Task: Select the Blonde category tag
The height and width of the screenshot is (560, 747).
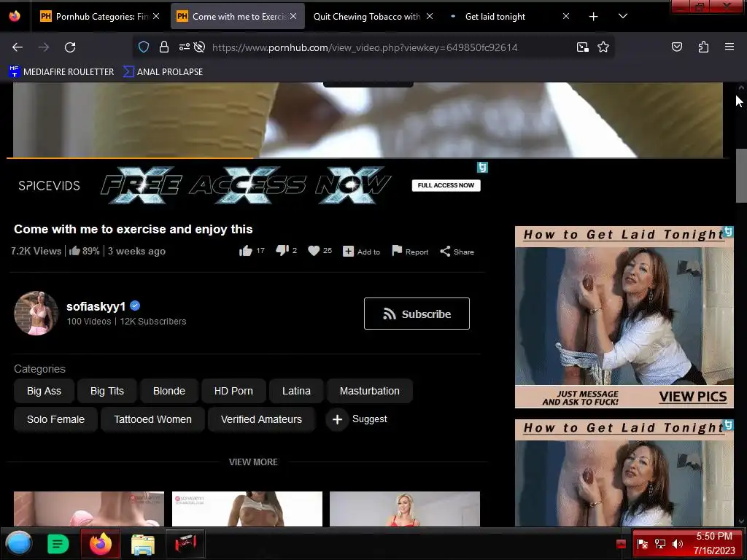Action: click(169, 391)
